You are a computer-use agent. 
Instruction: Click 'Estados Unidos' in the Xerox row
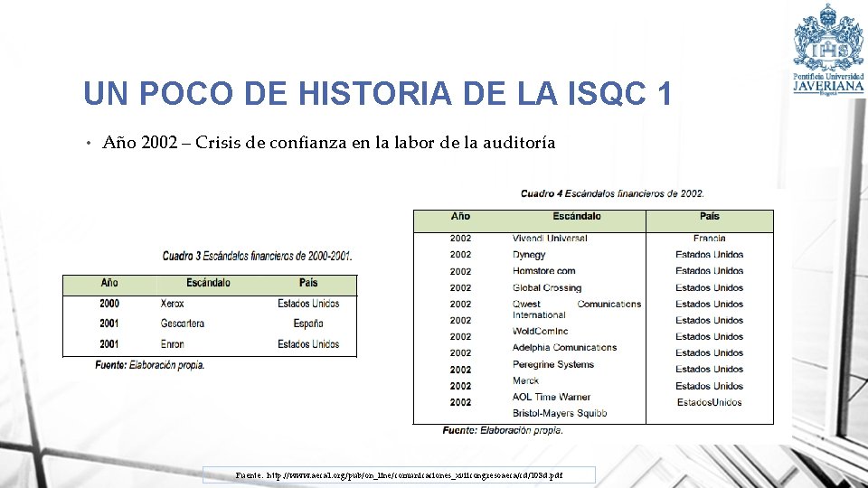308,304
